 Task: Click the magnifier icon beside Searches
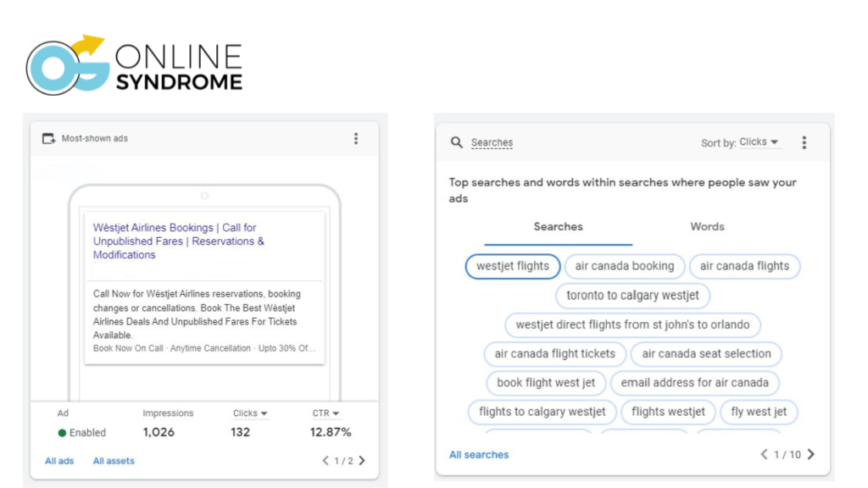tap(457, 142)
